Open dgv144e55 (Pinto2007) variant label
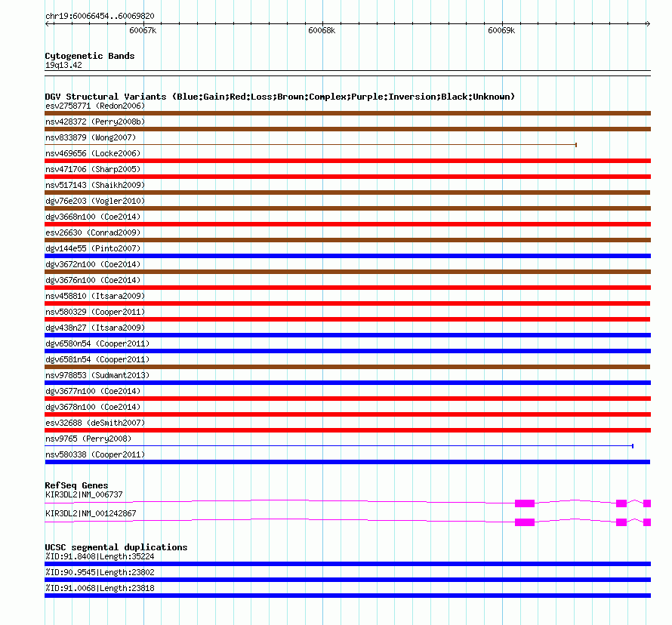This screenshot has width=672, height=625. pyautogui.click(x=93, y=248)
